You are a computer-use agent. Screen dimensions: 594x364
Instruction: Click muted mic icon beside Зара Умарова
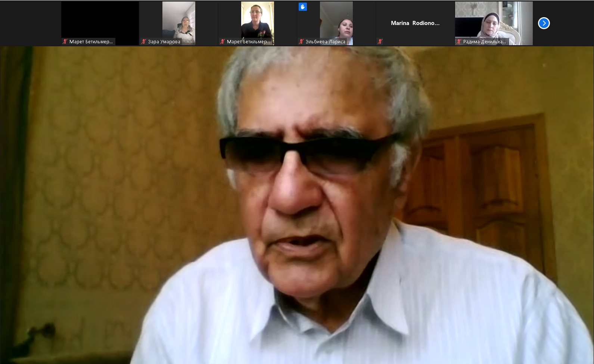(144, 41)
